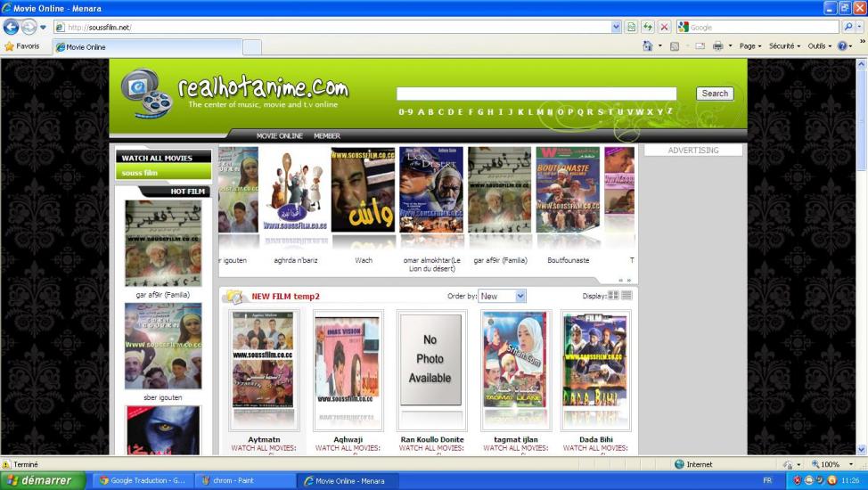Expand the address bar history dropdown
Viewport: 868px width, 490px height.
point(616,27)
